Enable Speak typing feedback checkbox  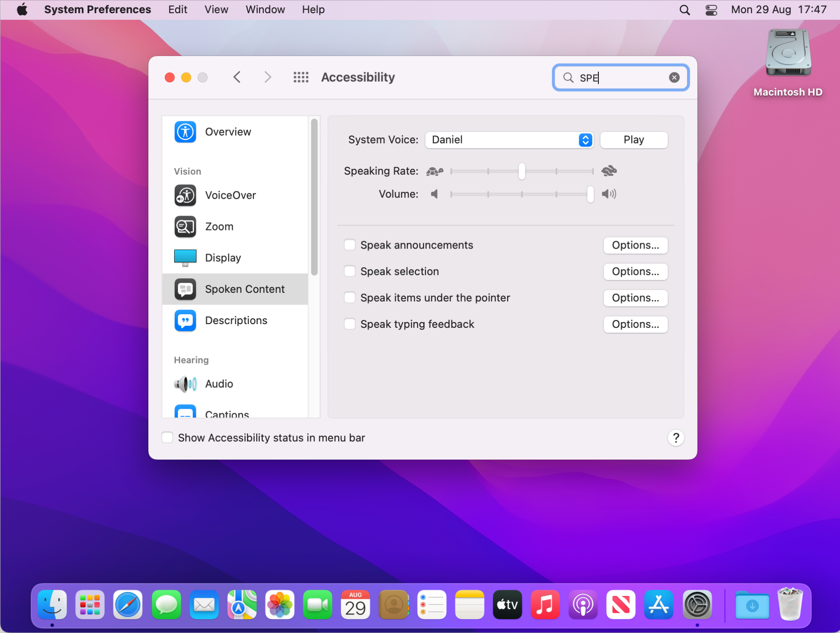tap(350, 324)
